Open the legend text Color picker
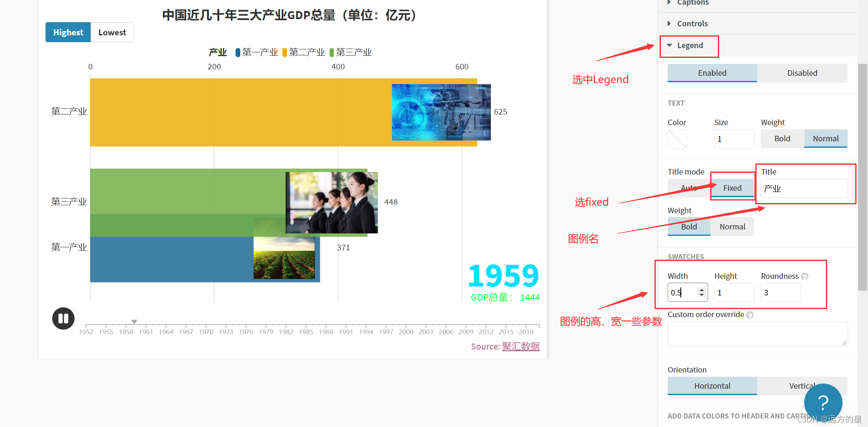 [677, 139]
